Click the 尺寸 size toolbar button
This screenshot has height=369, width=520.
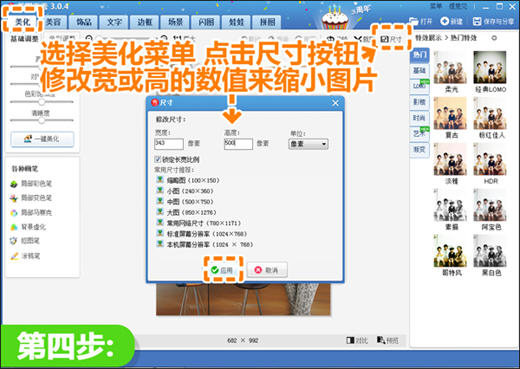(x=391, y=39)
